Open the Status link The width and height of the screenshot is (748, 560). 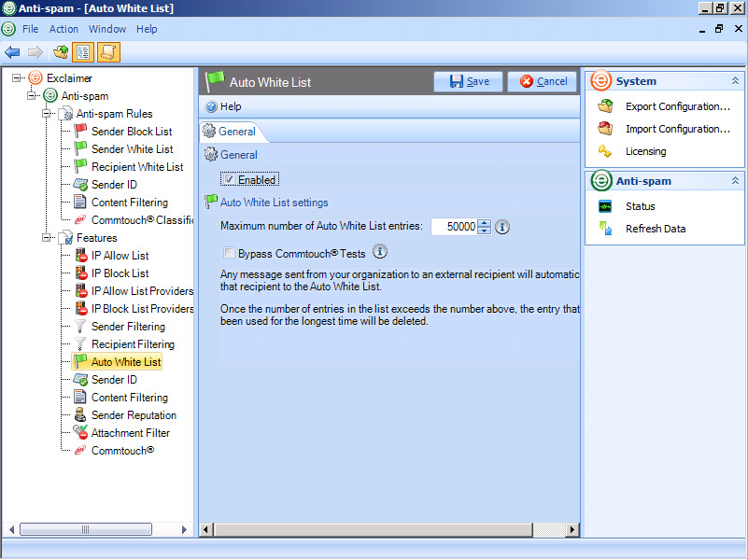[x=641, y=206]
